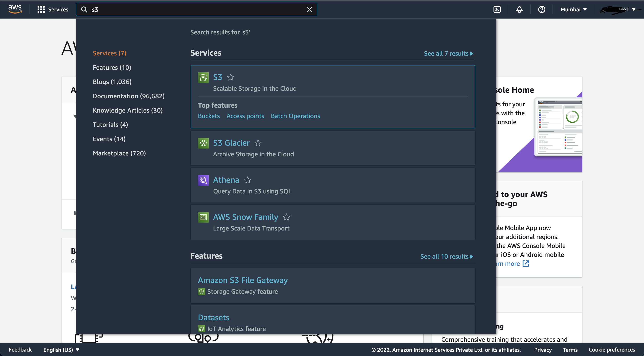644x356 pixels.
Task: Select Services (7) category
Action: (110, 53)
